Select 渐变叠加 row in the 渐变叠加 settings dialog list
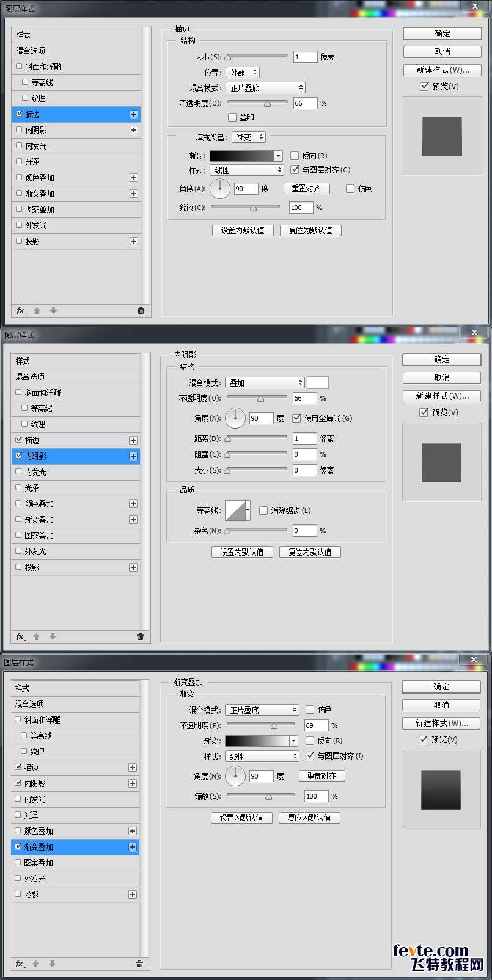Screen dimensions: 492x980 (75, 847)
